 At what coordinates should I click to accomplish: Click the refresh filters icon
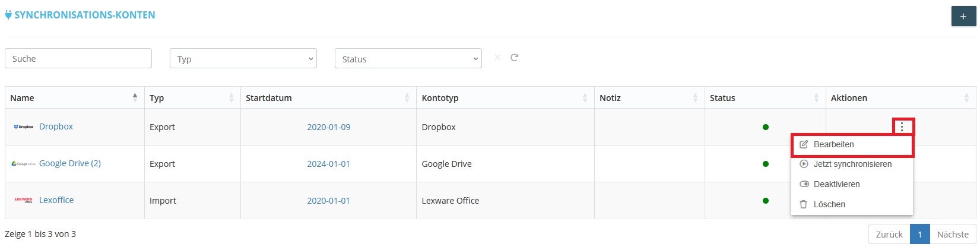(x=515, y=58)
